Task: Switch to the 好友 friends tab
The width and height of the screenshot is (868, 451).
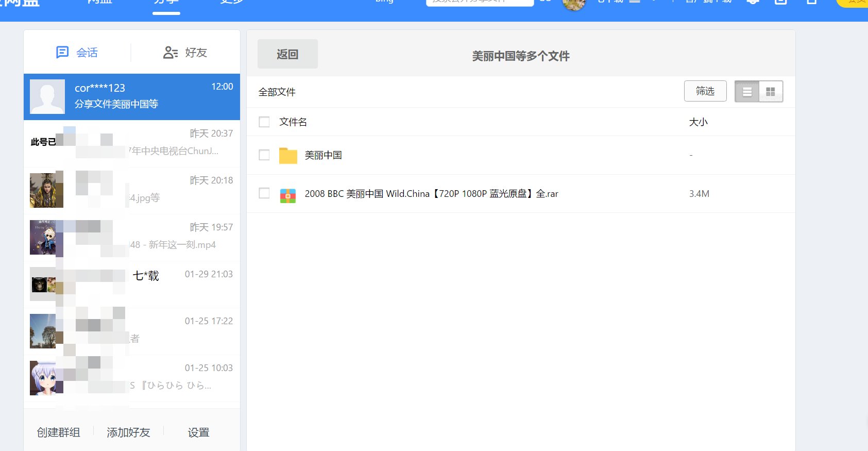Action: [185, 52]
